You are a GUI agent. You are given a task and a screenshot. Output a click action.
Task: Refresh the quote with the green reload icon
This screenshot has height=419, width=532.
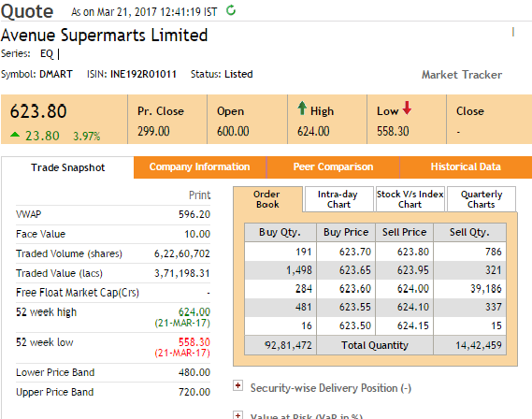[x=231, y=10]
